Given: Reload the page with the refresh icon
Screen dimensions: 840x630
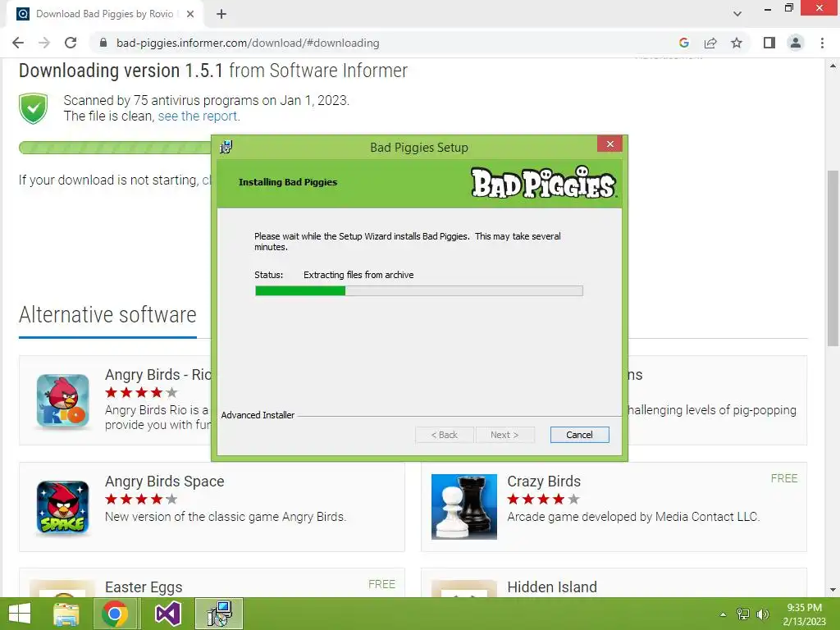Looking at the screenshot, I should 71,43.
